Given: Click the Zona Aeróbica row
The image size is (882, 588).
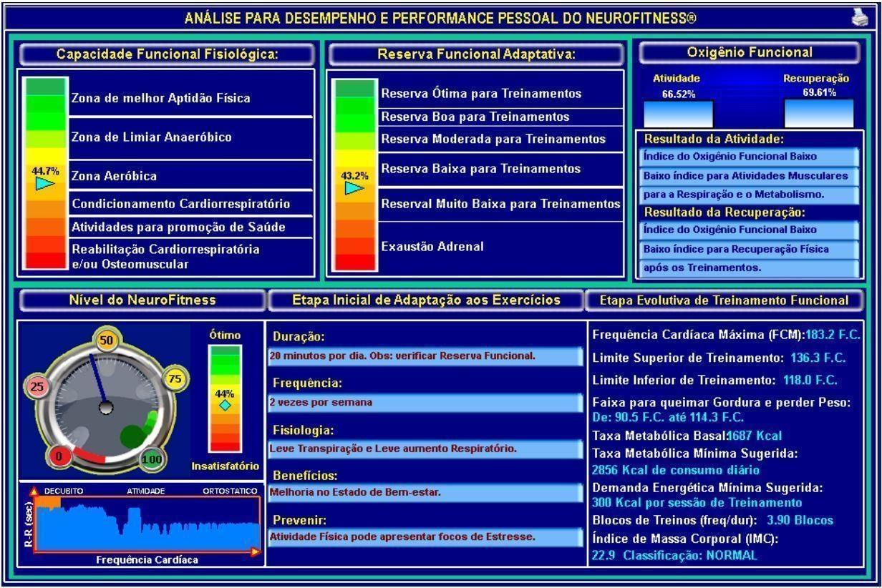Looking at the screenshot, I should (191, 175).
